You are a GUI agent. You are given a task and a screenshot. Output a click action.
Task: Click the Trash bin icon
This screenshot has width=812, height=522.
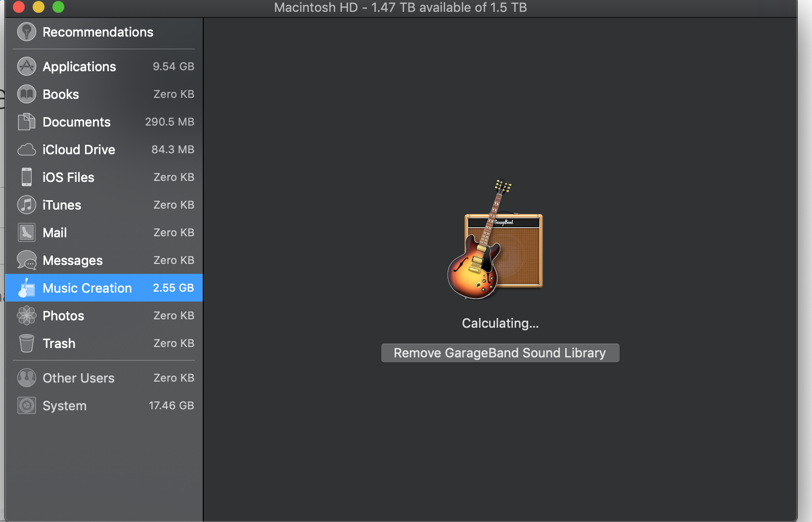[x=27, y=344]
